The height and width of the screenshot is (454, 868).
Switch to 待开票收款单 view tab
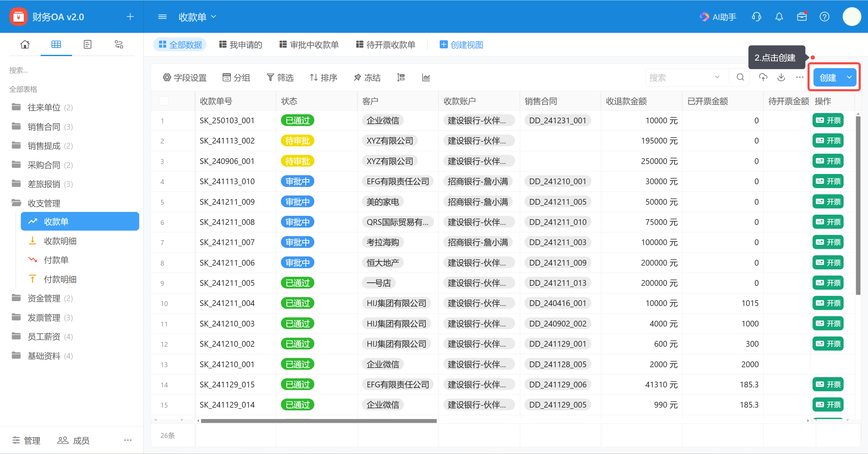pos(385,45)
